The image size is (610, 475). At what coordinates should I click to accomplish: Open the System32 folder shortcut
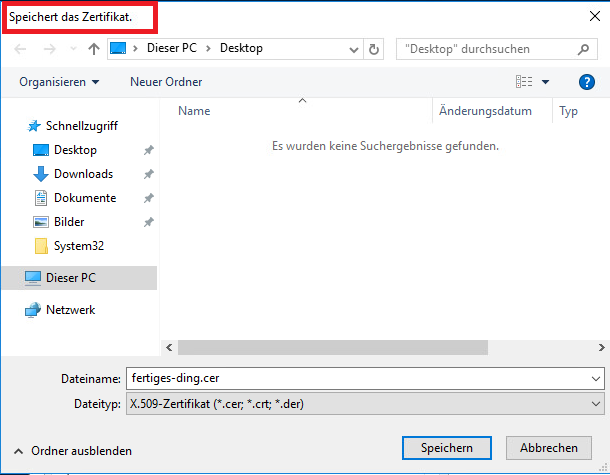pos(78,246)
